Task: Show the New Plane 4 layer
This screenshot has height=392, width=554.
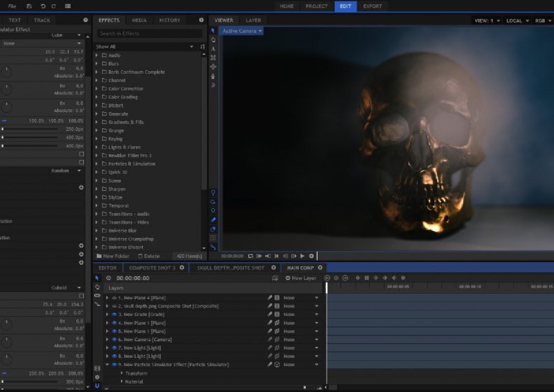Action: click(114, 298)
